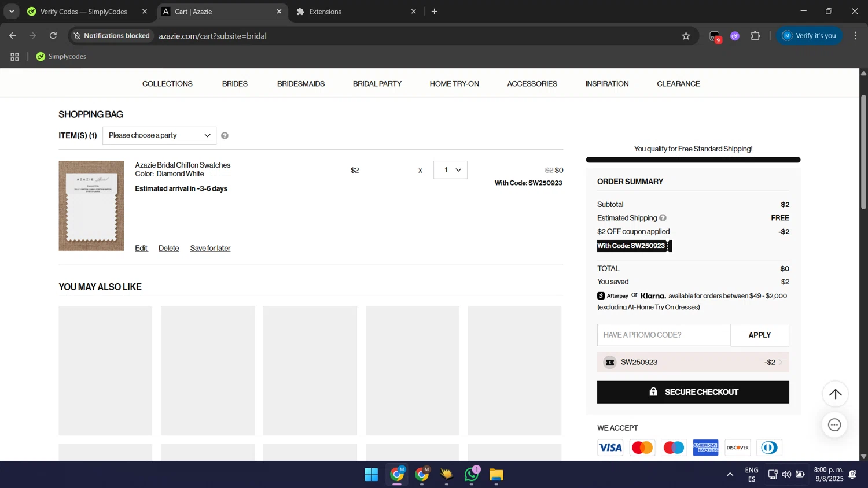The image size is (868, 488).
Task: Click the free shipping progress bar
Action: (x=693, y=160)
